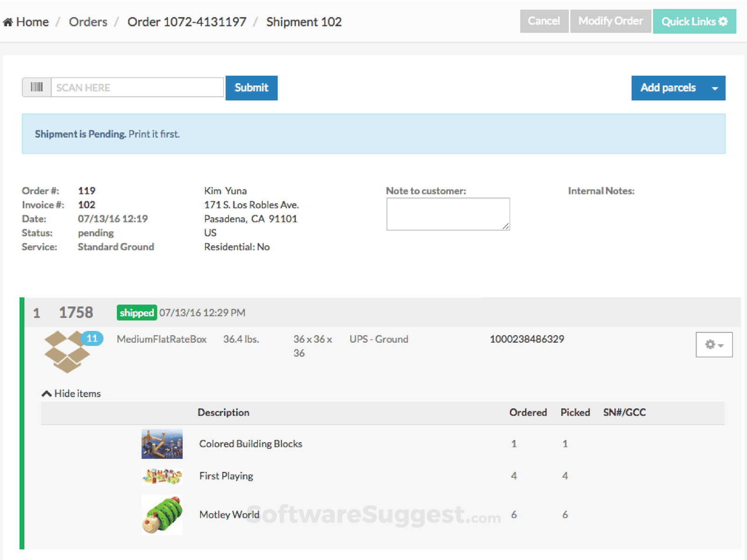The image size is (747, 560).
Task: Click Modify Order
Action: [610, 21]
